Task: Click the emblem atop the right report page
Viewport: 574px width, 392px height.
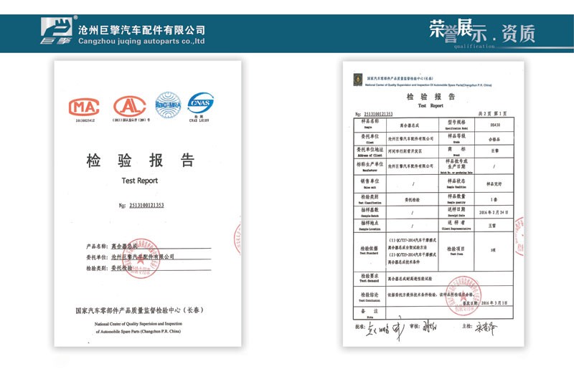Action: [357, 80]
